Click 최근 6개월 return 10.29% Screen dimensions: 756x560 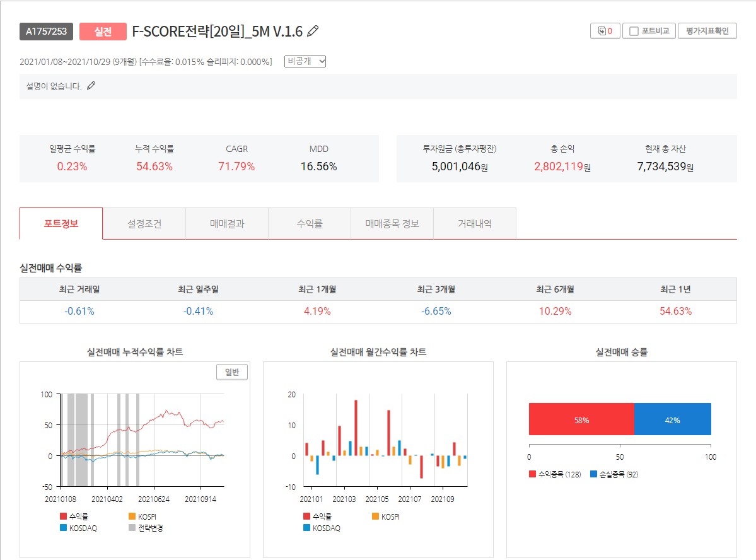point(555,311)
